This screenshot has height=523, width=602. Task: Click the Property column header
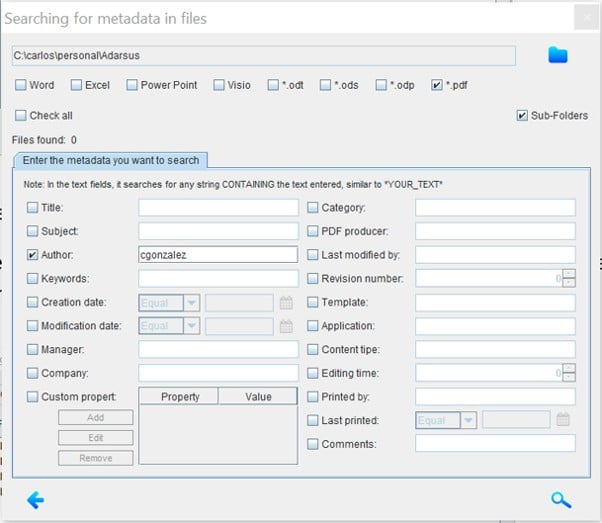(180, 396)
